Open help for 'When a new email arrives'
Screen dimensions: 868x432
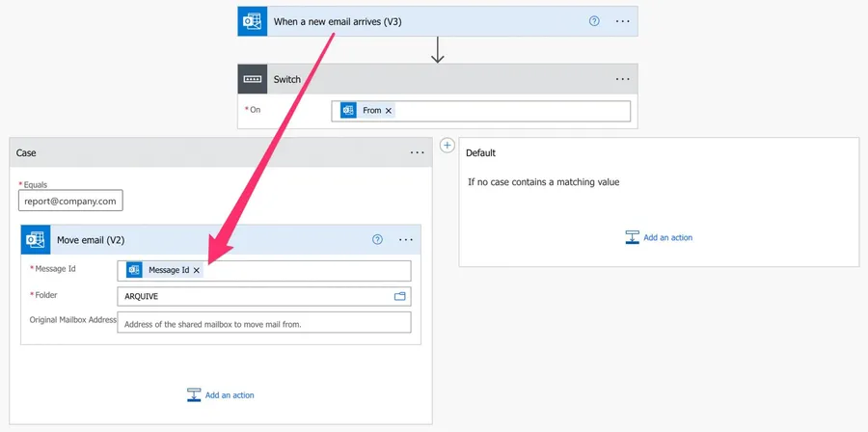[x=594, y=21]
